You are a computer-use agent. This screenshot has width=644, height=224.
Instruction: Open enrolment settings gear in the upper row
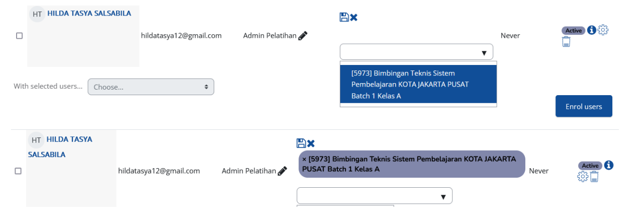[x=603, y=30]
